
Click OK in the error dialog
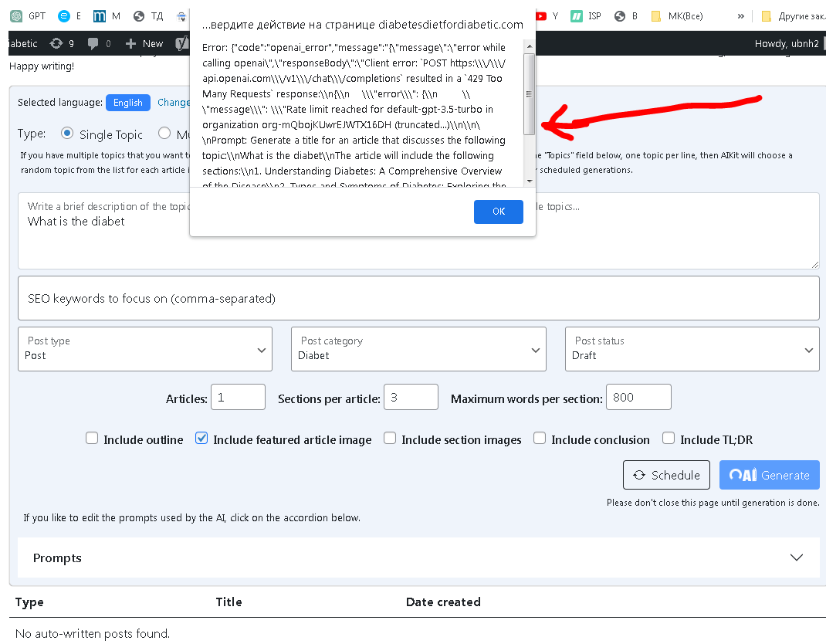[x=499, y=212]
